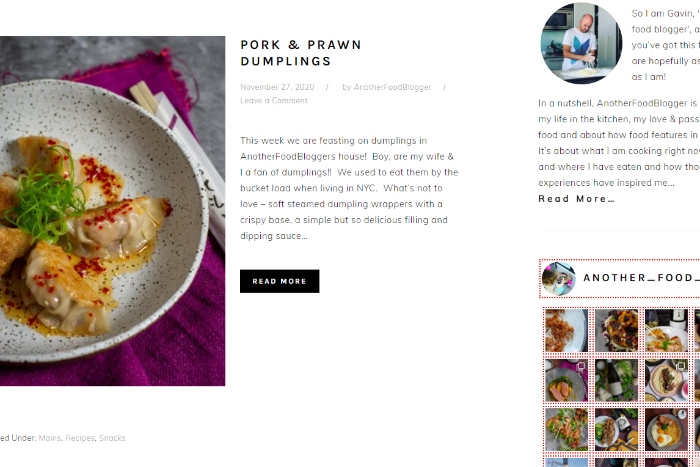The height and width of the screenshot is (467, 700).
Task: Open the Recipes category link
Action: 80,438
